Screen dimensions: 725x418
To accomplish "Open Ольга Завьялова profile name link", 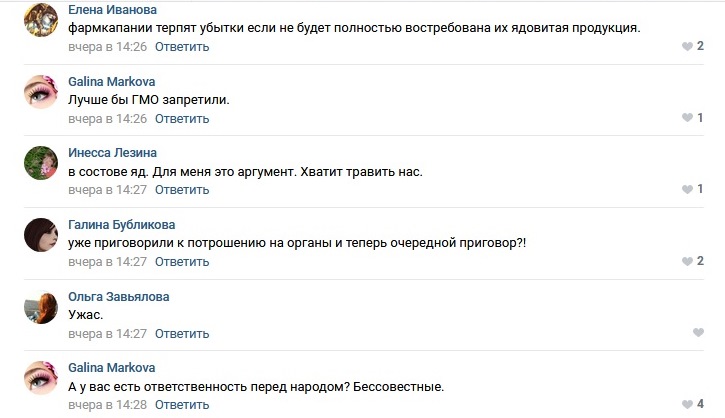I will [119, 296].
